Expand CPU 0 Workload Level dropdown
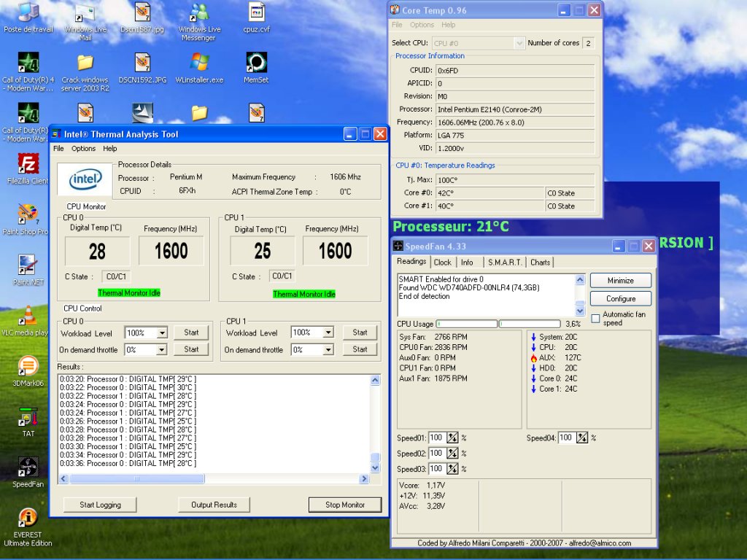 [x=162, y=332]
